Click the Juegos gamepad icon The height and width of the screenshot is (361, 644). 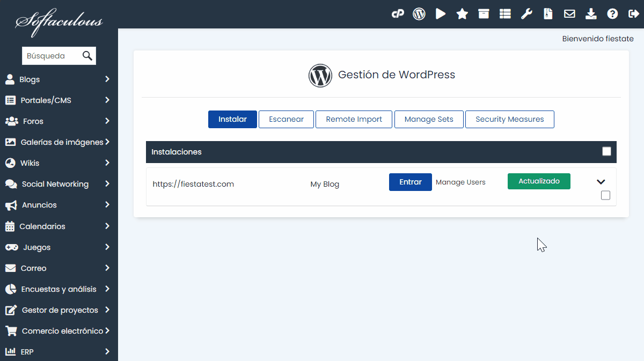[11, 247]
